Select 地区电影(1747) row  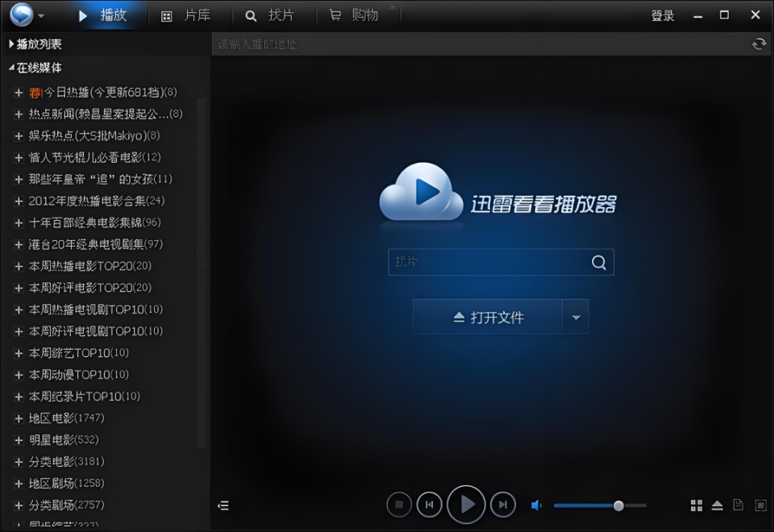[67, 418]
